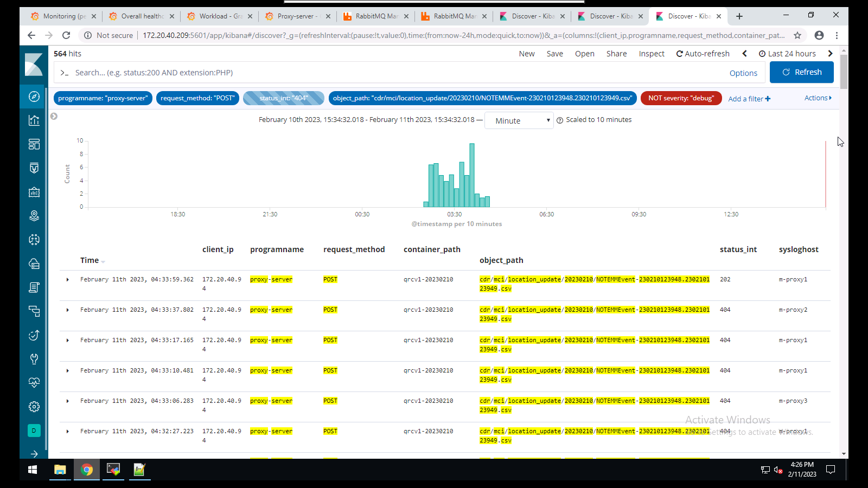Screen dimensions: 868x488
Task: Open Stack Monitoring heartbeat icon
Action: point(34,383)
